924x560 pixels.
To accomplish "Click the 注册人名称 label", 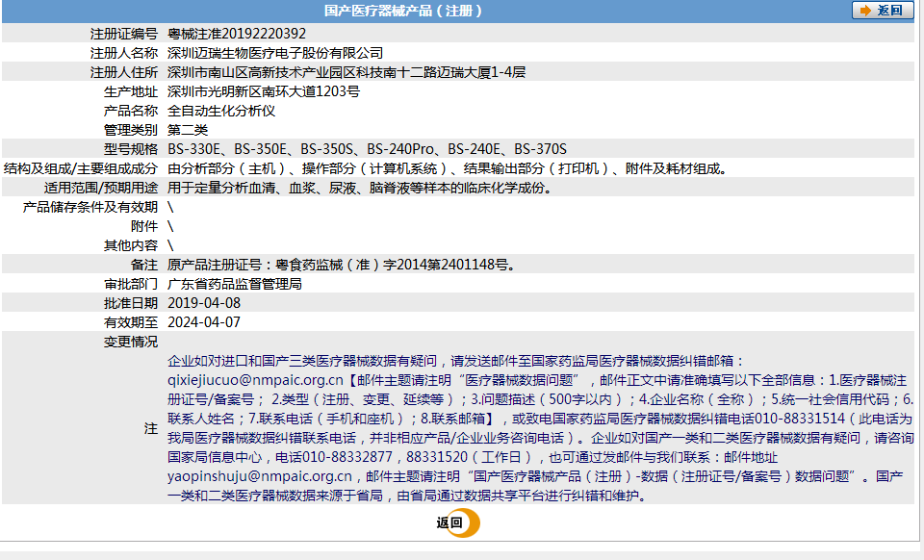I will (x=124, y=53).
